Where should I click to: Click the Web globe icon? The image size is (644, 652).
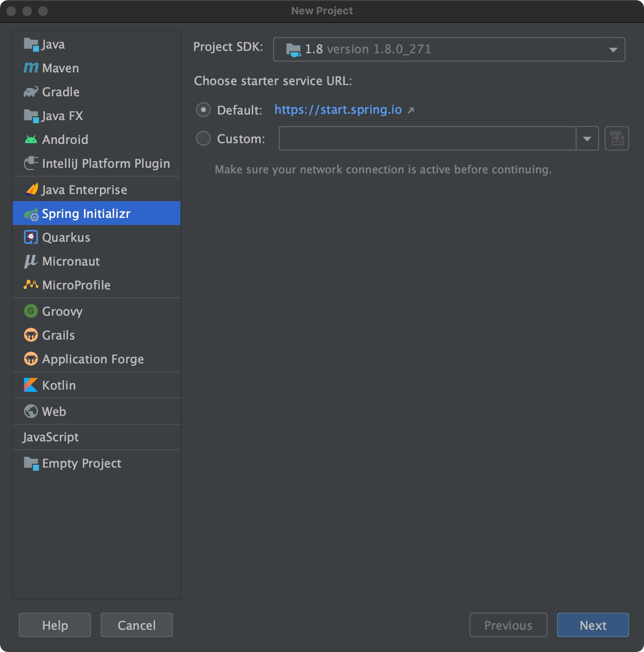click(x=31, y=411)
